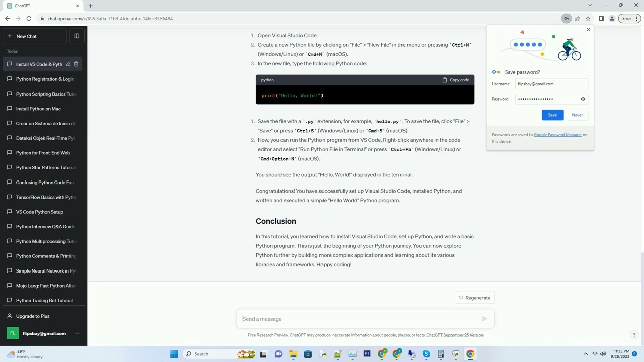
Task: Open the help question mark button
Action: 634,335
